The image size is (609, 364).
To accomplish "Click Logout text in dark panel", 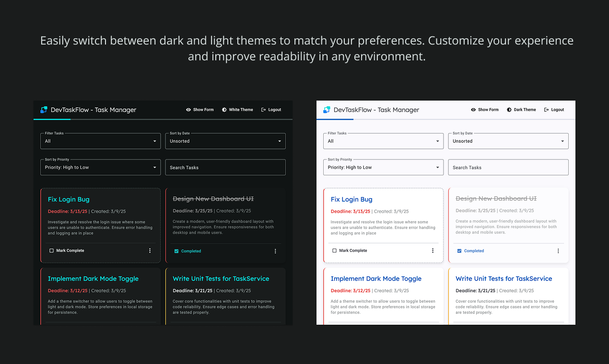I will (x=275, y=110).
